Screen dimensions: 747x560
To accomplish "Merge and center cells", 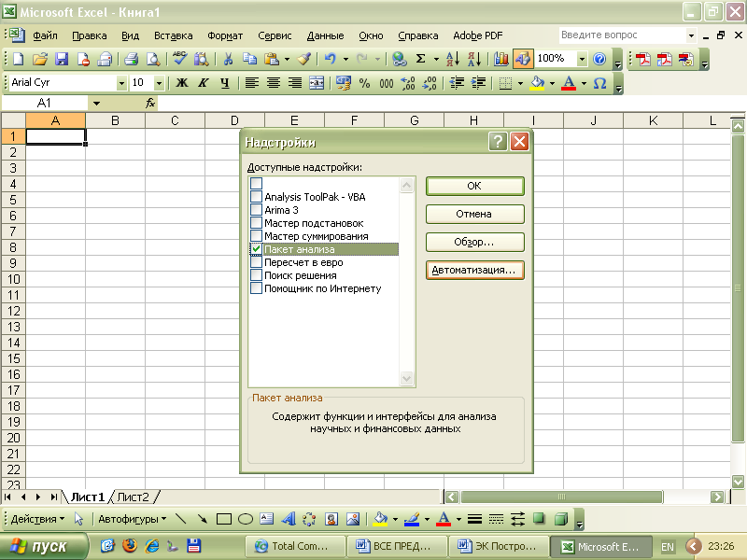I will coord(317,83).
